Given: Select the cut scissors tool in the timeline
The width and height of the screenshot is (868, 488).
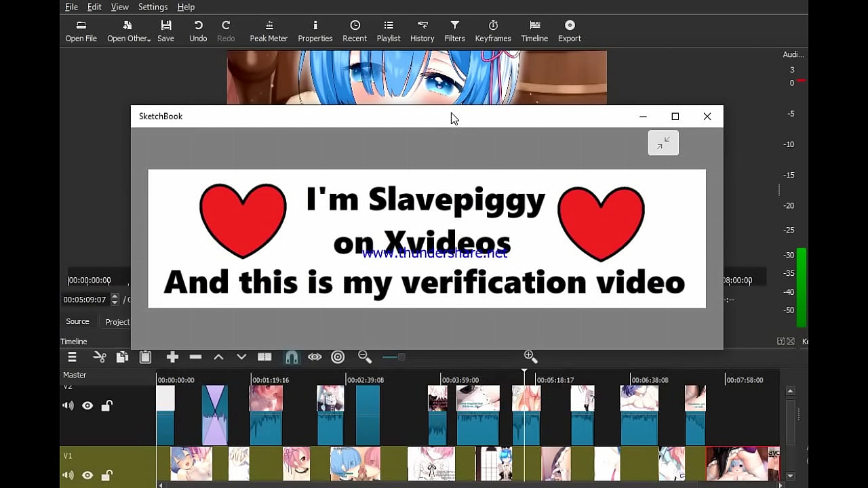Looking at the screenshot, I should pyautogui.click(x=99, y=357).
